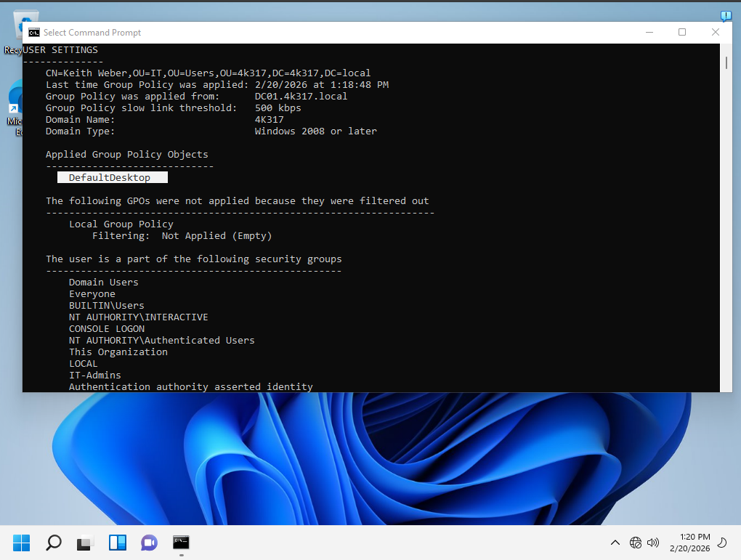The height and width of the screenshot is (560, 741).
Task: Expand the hidden tray icons chevron
Action: 615,543
